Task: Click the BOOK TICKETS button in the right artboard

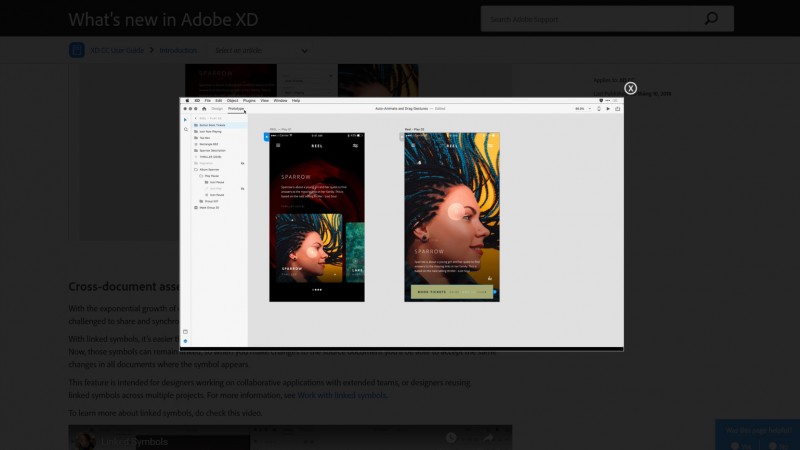Action: [452, 292]
